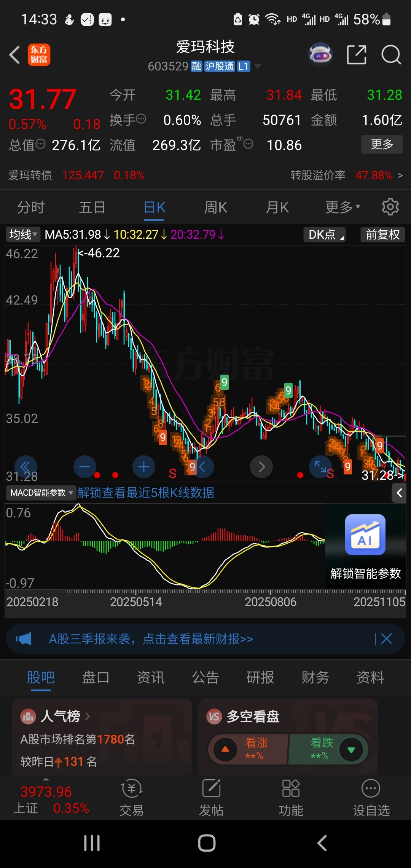The height and width of the screenshot is (868, 411).
Task: Tap the megaphone announcement icon
Action: 24,639
